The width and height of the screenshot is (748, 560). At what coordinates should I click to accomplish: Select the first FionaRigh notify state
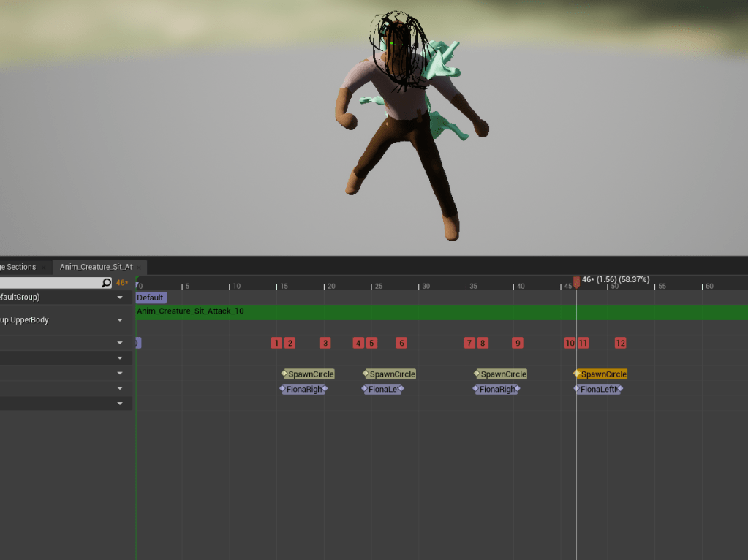tap(304, 390)
